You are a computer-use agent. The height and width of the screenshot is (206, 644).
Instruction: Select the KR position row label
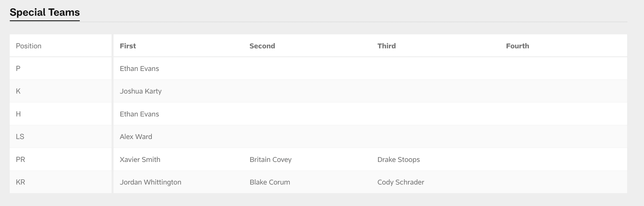point(20,182)
